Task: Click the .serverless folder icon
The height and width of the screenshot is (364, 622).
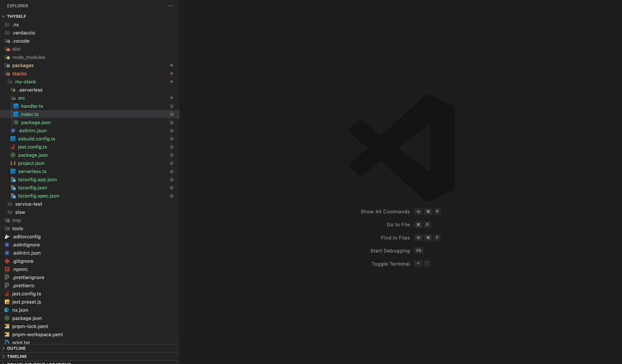Action: (x=13, y=90)
